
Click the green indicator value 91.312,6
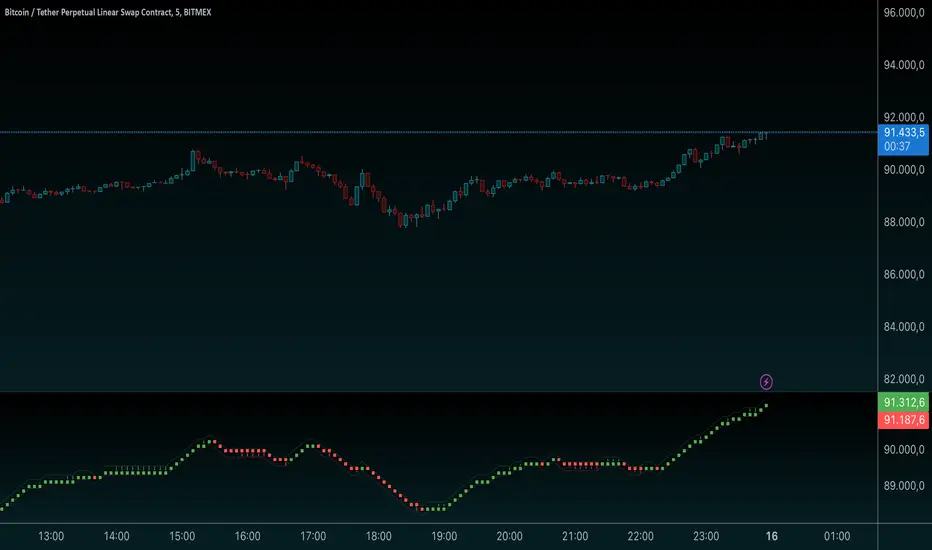point(903,402)
